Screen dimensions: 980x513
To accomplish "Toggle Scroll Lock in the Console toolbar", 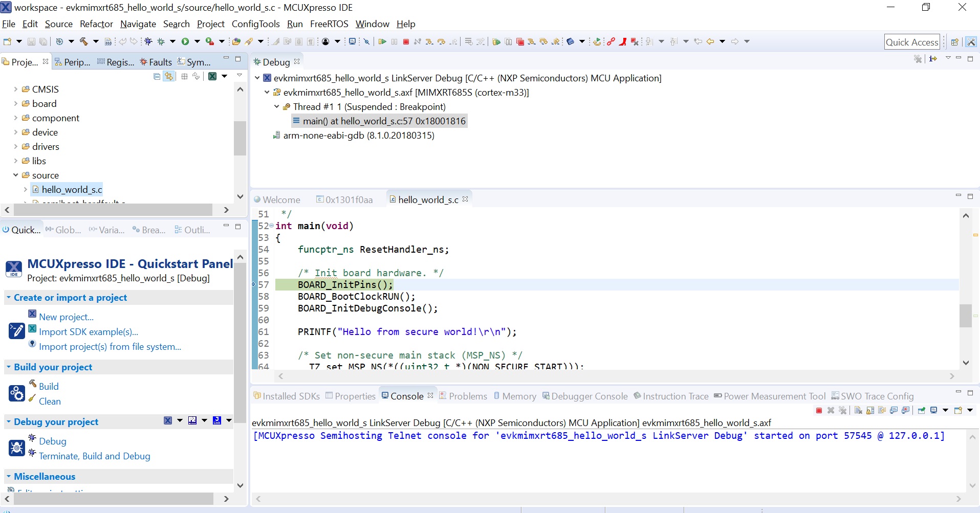I will point(870,410).
